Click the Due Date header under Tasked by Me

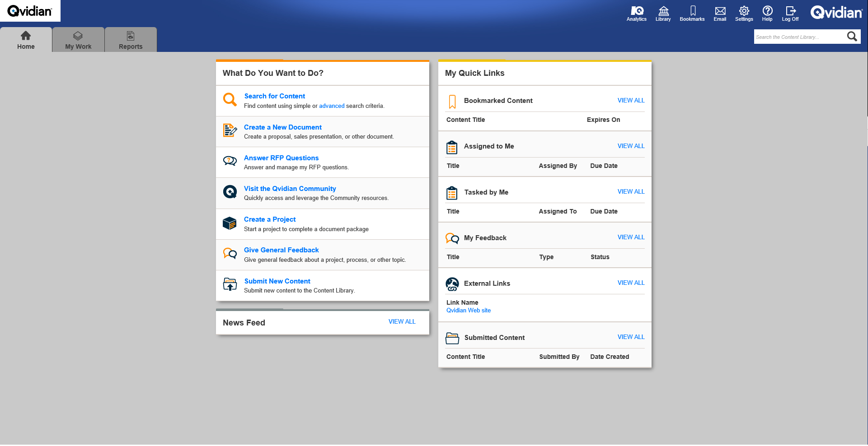604,212
